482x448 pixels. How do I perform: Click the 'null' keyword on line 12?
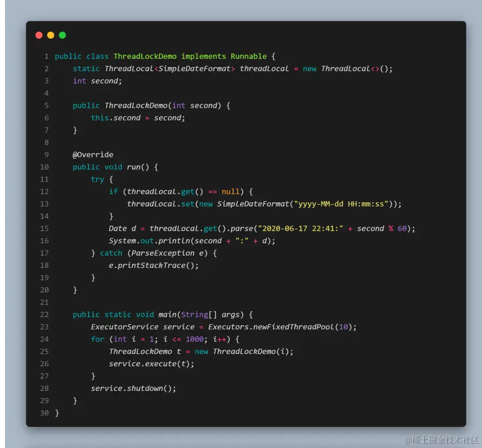pos(231,192)
